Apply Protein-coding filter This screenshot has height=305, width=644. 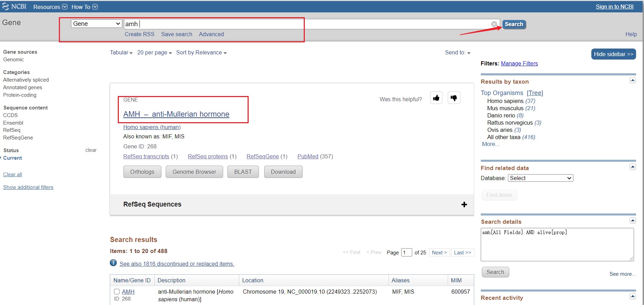click(x=20, y=95)
